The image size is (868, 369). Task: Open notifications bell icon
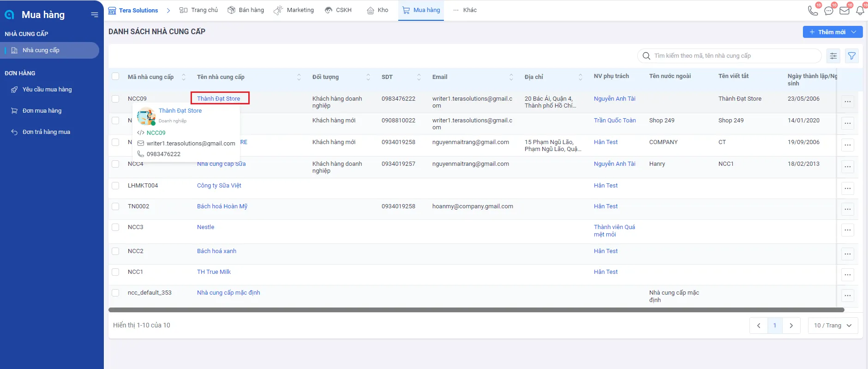click(860, 10)
